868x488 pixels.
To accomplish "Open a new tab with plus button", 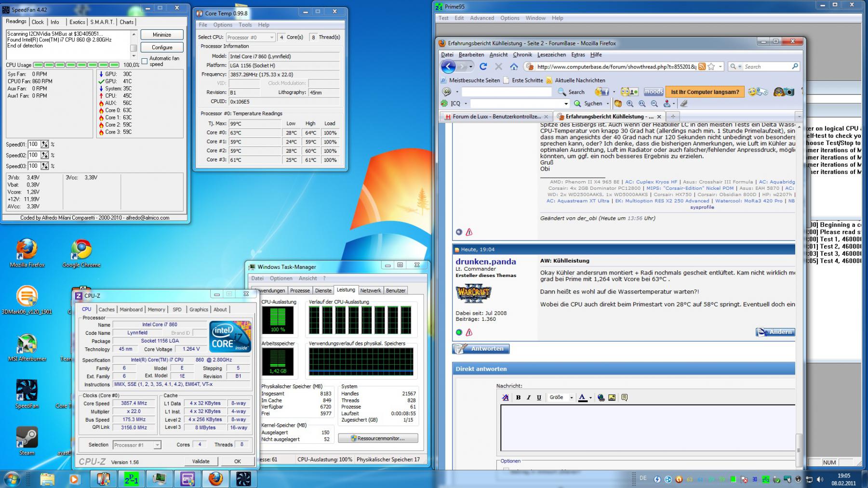I will (673, 117).
